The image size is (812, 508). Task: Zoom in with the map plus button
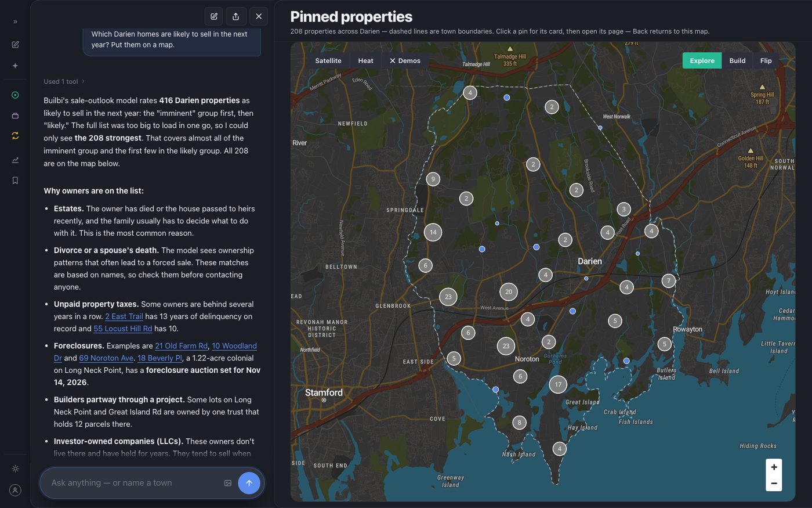pos(774,467)
